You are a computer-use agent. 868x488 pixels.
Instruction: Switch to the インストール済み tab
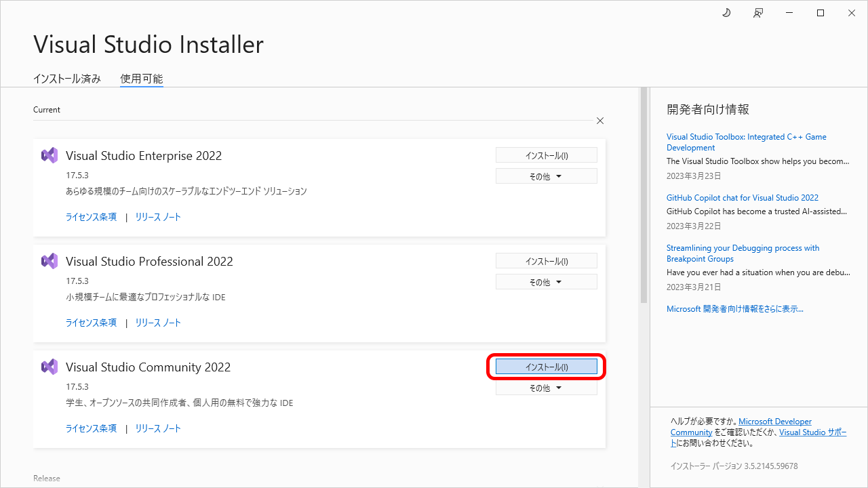[67, 79]
